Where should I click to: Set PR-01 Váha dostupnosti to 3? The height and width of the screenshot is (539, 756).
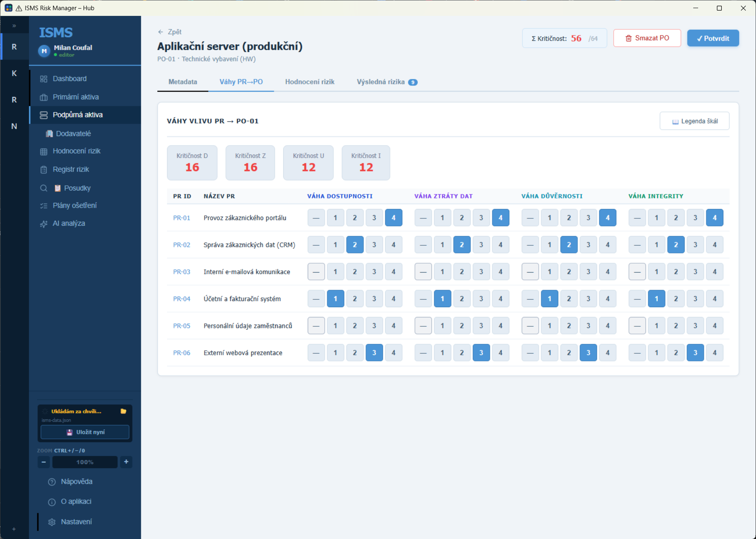(x=374, y=218)
